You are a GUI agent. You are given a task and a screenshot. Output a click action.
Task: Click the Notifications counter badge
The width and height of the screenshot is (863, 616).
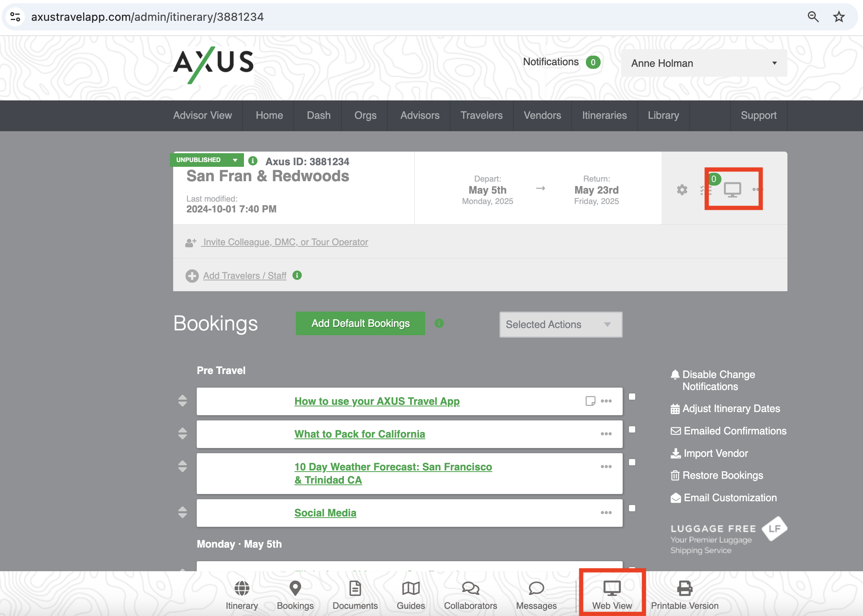click(593, 62)
